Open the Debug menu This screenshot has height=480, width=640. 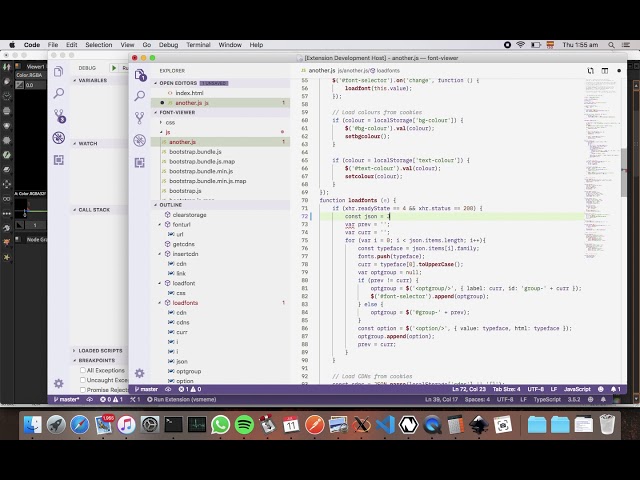pyautogui.click(x=168, y=45)
